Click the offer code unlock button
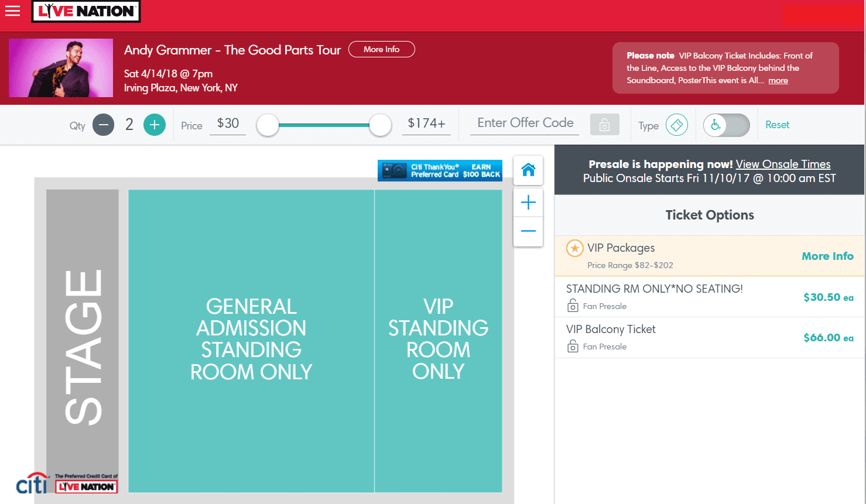 point(605,125)
